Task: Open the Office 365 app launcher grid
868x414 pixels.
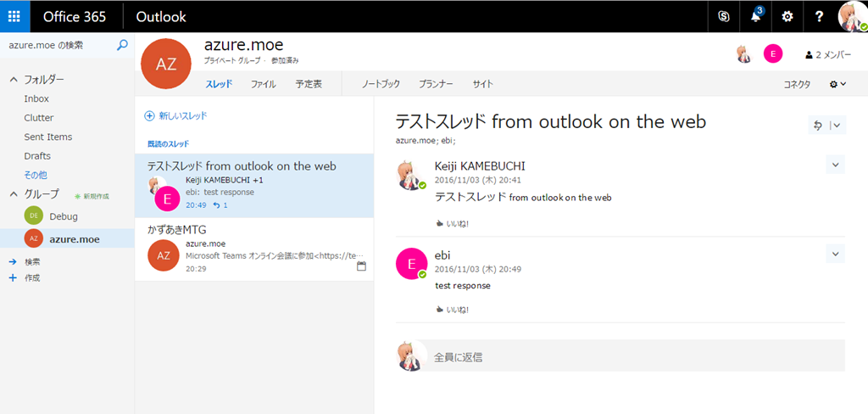Action: 15,17
